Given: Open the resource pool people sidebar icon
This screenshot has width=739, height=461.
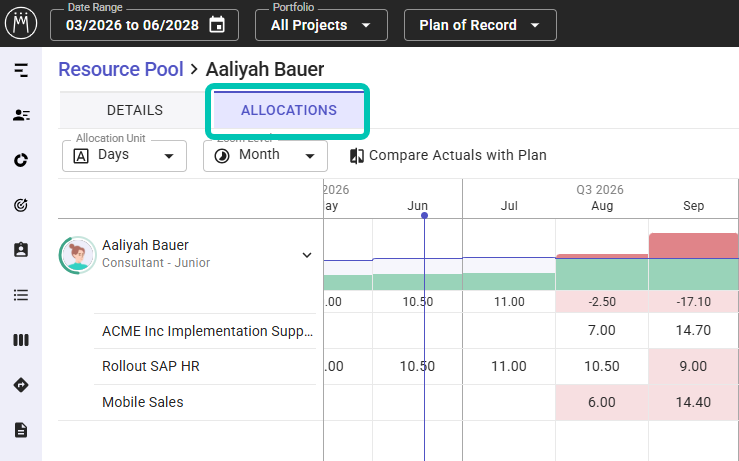Looking at the screenshot, I should 21,115.
